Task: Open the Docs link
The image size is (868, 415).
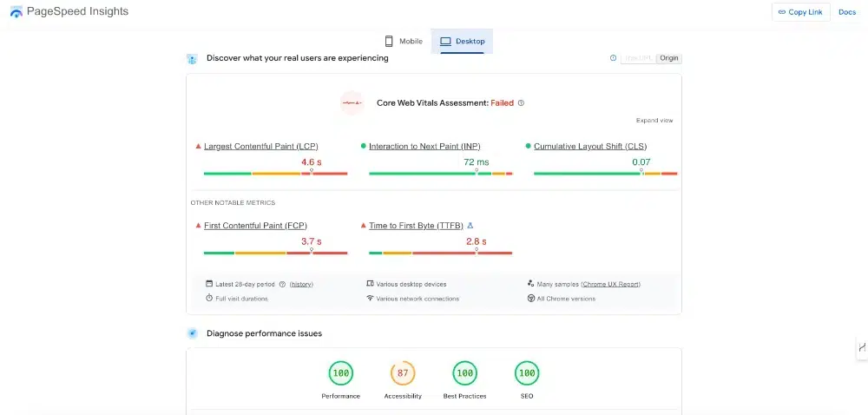Action: coord(847,12)
